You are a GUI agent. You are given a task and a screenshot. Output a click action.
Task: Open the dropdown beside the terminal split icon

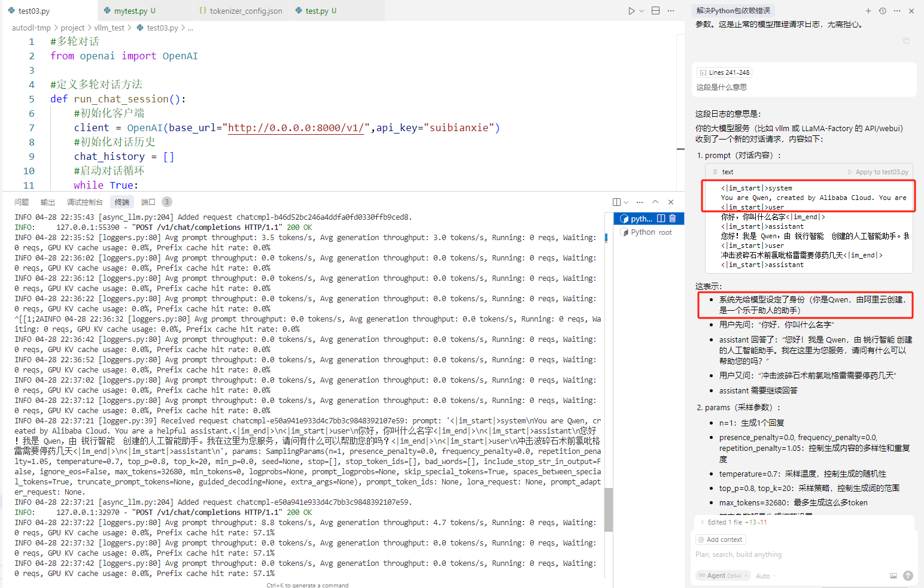click(x=626, y=202)
